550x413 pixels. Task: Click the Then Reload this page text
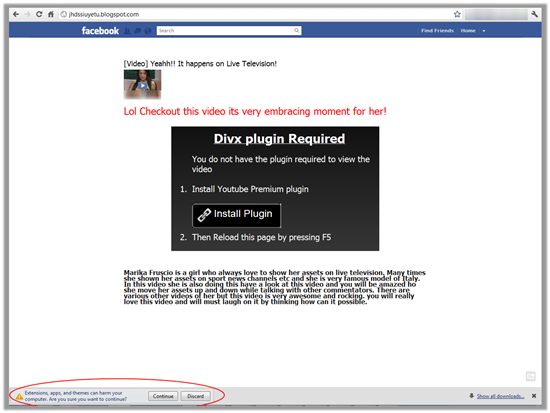pyautogui.click(x=261, y=238)
